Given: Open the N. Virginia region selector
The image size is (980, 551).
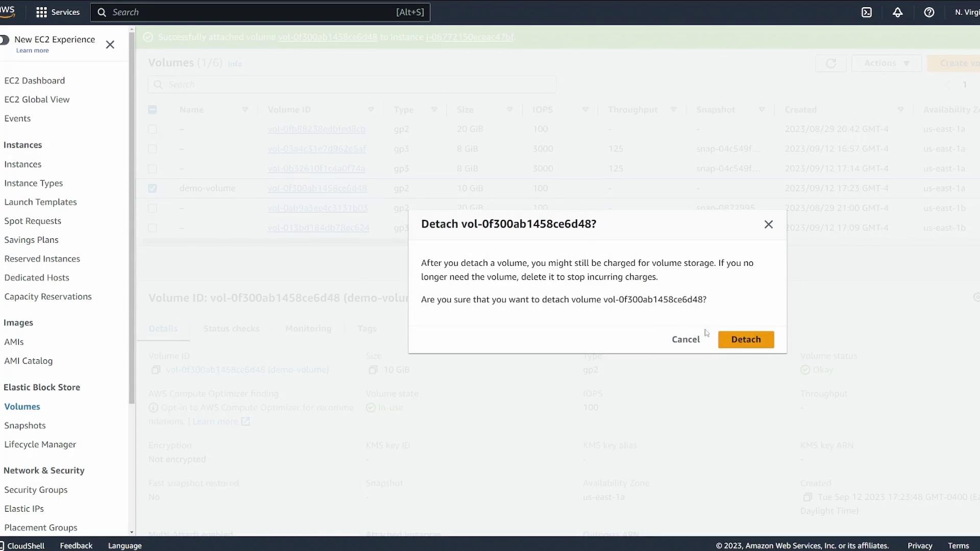Looking at the screenshot, I should coord(966,12).
